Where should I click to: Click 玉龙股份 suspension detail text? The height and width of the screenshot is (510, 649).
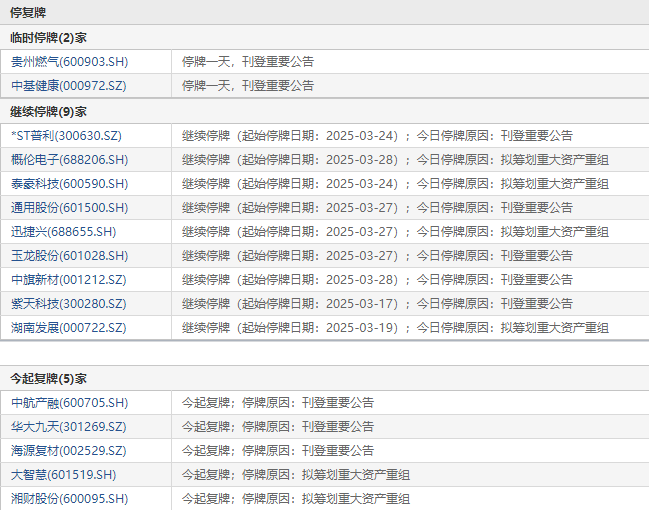pos(377,256)
